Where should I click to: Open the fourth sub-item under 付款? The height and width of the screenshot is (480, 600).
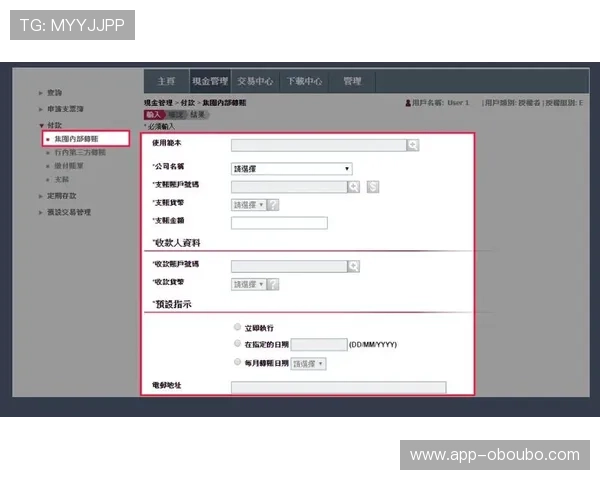click(61, 180)
